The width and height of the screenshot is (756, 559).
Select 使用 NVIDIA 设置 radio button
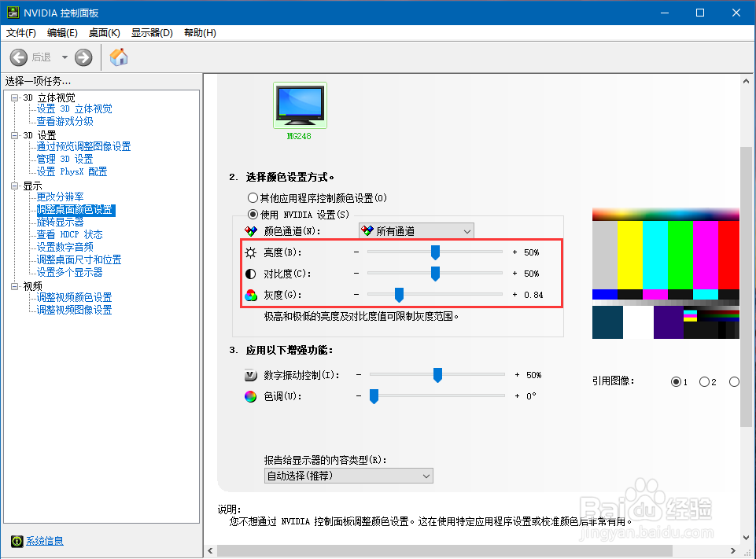253,215
